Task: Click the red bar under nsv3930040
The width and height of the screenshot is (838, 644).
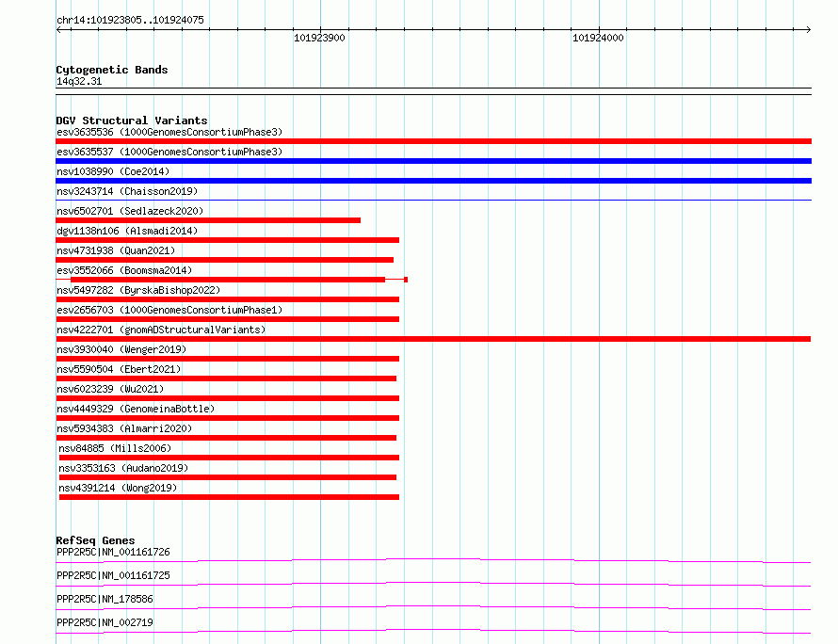Action: pos(227,359)
